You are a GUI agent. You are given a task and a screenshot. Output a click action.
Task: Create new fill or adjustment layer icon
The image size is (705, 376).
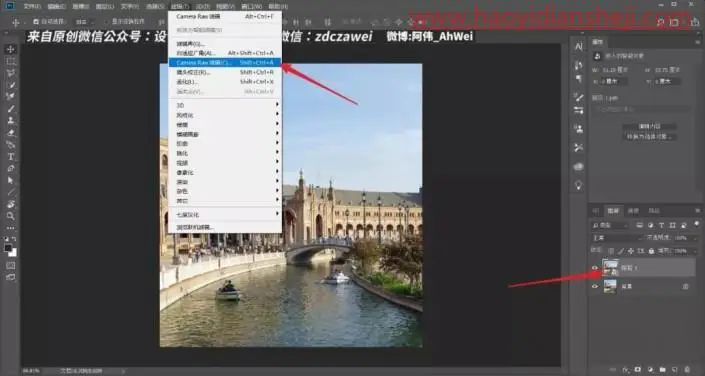coord(650,370)
